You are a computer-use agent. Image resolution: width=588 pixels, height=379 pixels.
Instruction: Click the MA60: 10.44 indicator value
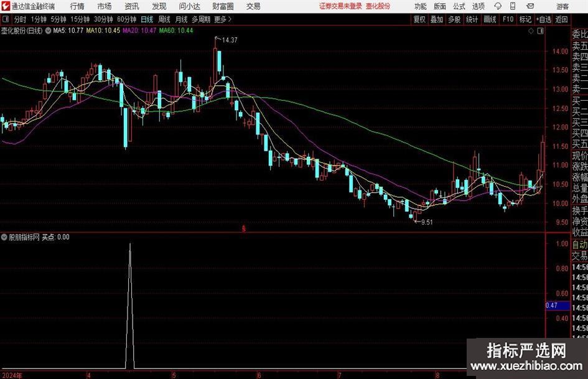pos(176,30)
